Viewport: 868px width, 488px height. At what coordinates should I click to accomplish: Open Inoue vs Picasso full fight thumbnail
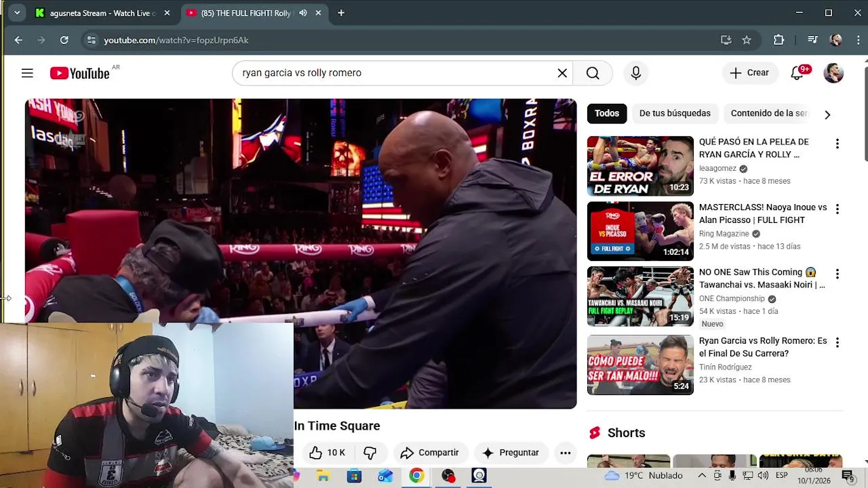click(x=640, y=231)
